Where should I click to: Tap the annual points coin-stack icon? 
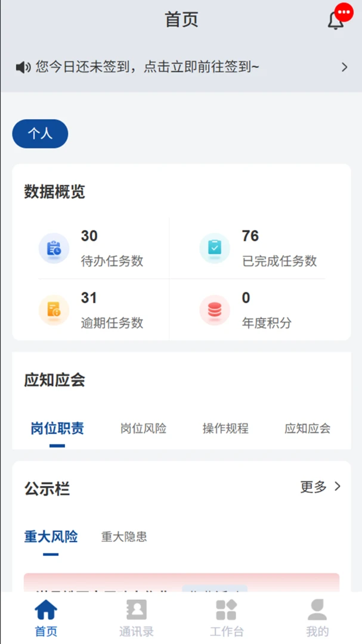pos(215,310)
